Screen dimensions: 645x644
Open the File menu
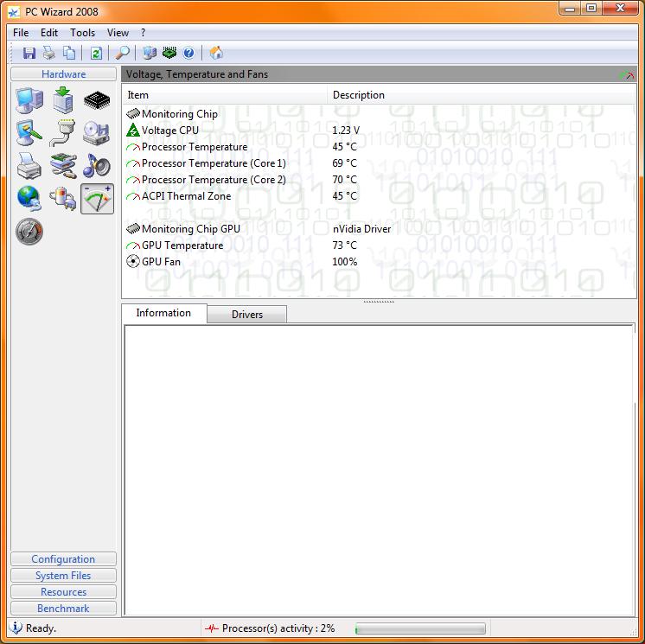pos(21,33)
